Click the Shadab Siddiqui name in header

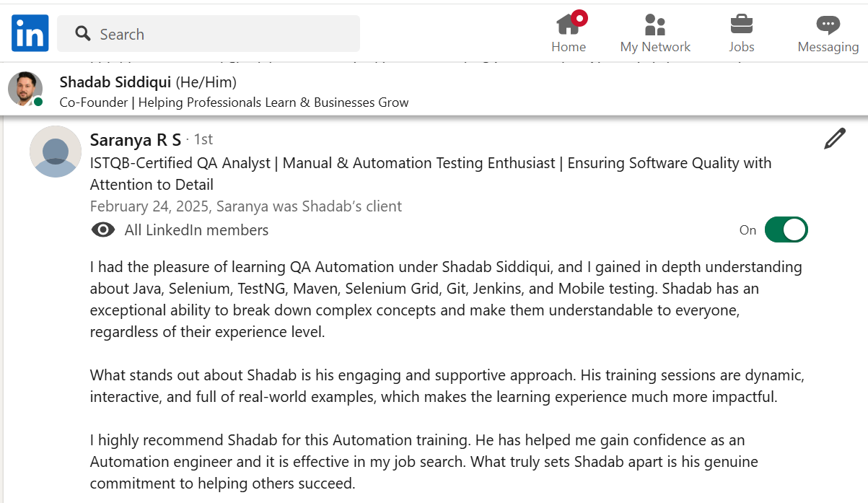115,82
